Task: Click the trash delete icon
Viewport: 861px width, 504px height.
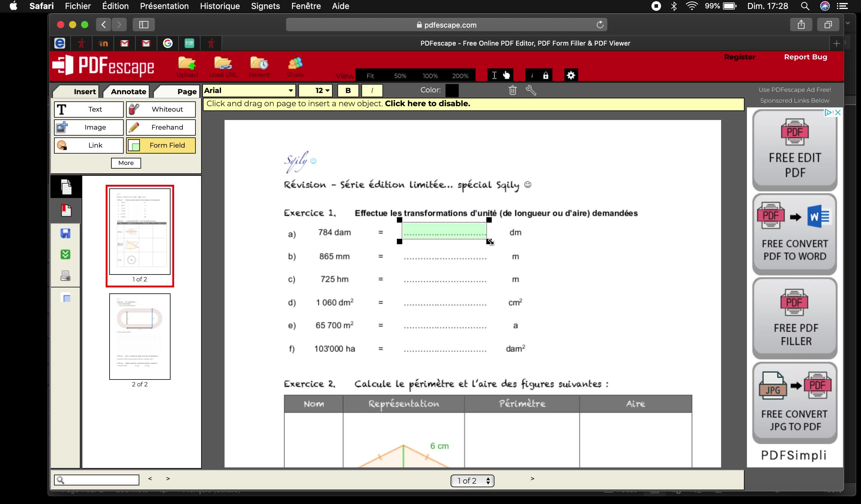Action: coord(512,90)
